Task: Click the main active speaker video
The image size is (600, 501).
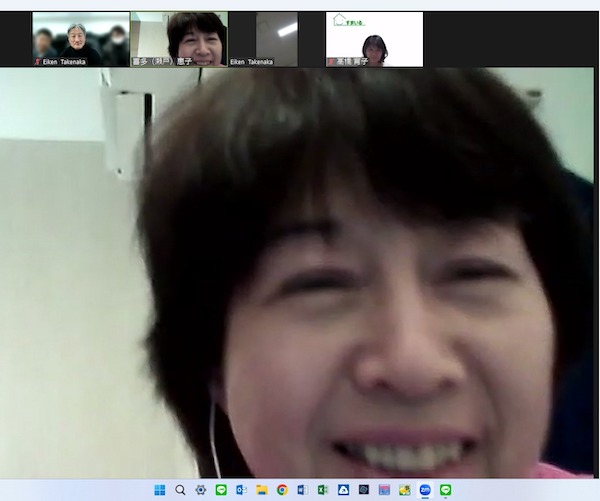Action: tap(297, 273)
